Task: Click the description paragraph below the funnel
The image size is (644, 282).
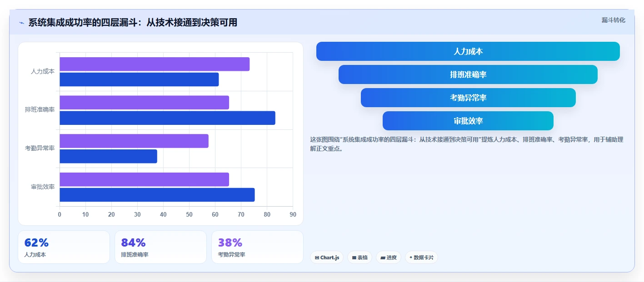Action: [467, 144]
